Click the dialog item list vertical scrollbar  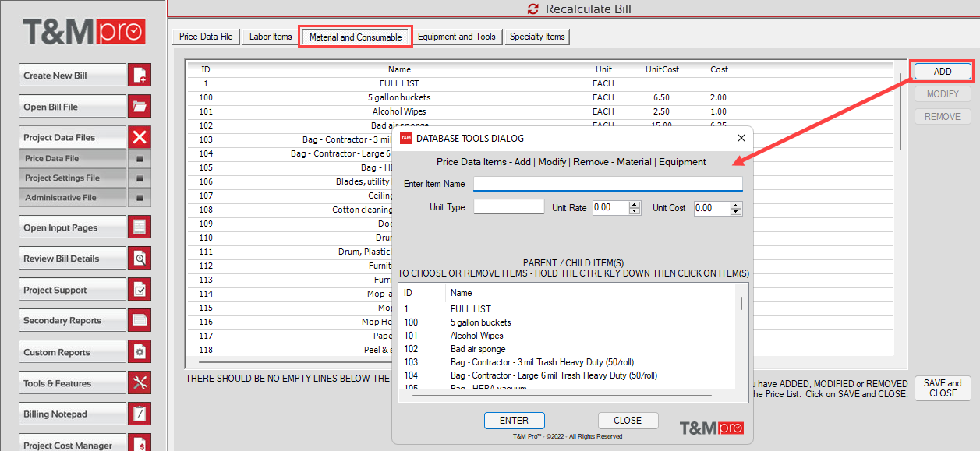741,302
